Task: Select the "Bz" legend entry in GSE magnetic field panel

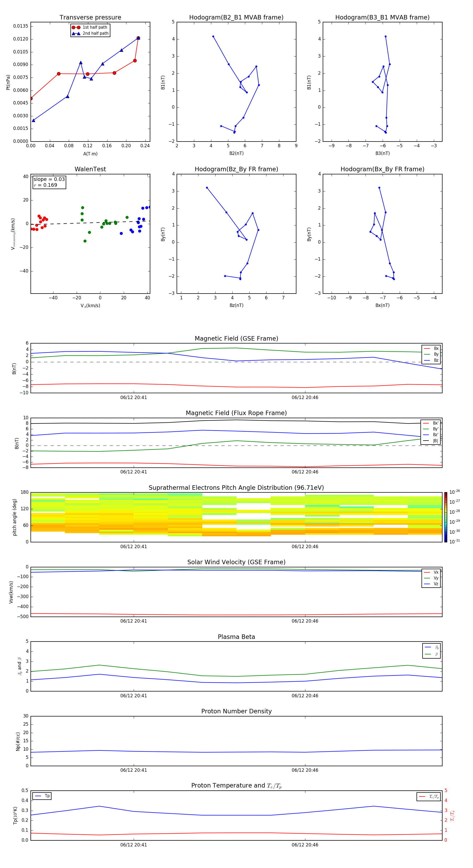Action: 431,360
